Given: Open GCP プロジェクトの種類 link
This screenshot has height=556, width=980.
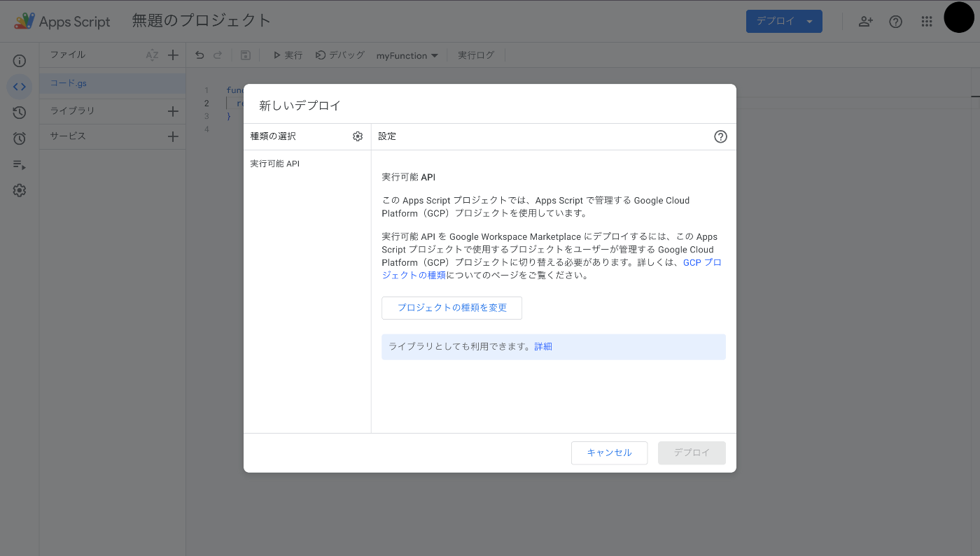Looking at the screenshot, I should pos(552,269).
